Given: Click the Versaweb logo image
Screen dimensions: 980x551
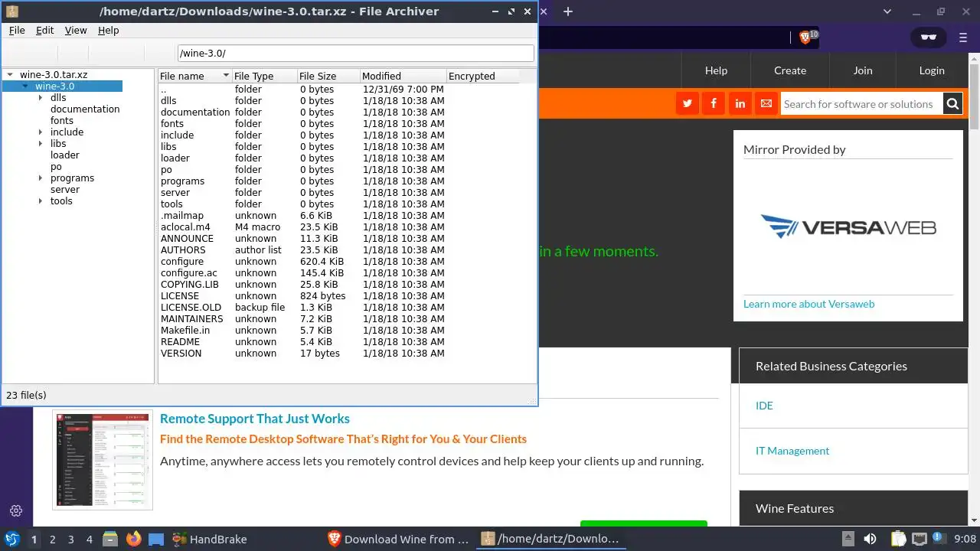Looking at the screenshot, I should [x=848, y=227].
